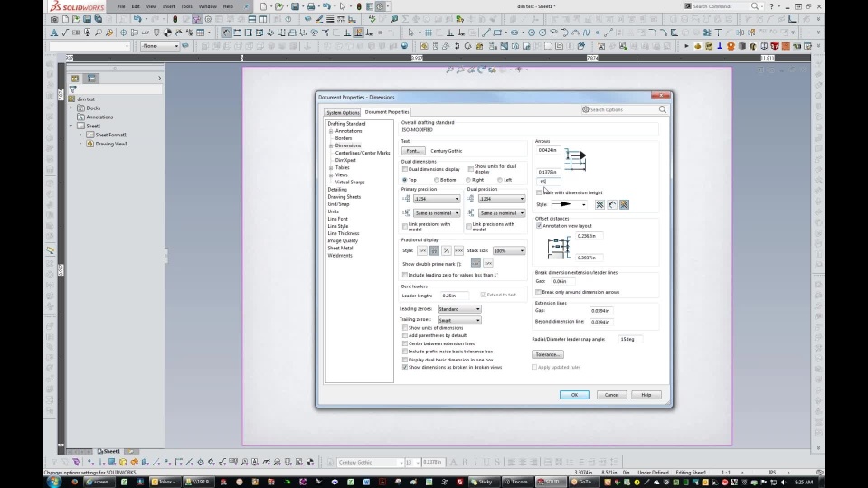Open the Dual precision .1234 dropdown
868x488 pixels.
pyautogui.click(x=502, y=199)
